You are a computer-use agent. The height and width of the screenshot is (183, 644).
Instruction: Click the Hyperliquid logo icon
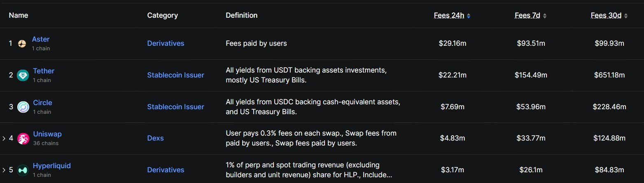point(23,170)
